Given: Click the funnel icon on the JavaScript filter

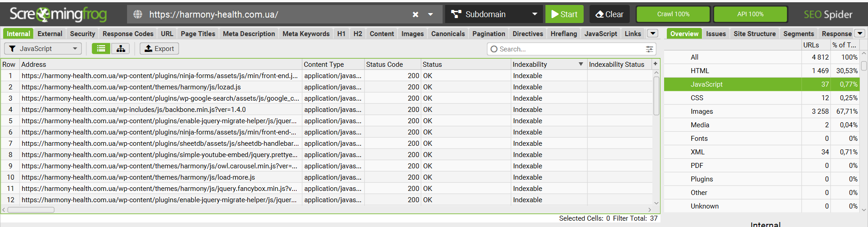Looking at the screenshot, I should coord(13,49).
